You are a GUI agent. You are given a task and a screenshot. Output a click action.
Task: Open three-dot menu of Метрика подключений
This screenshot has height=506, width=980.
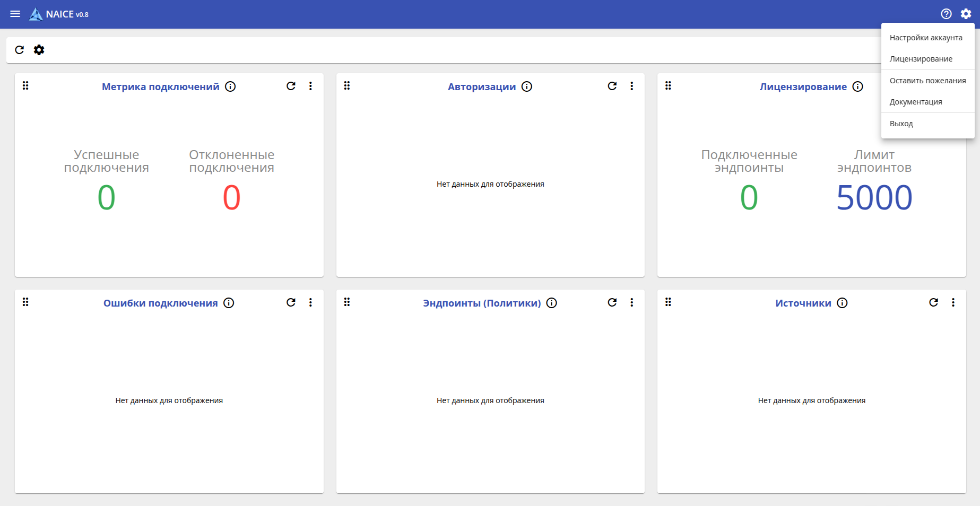pos(310,86)
